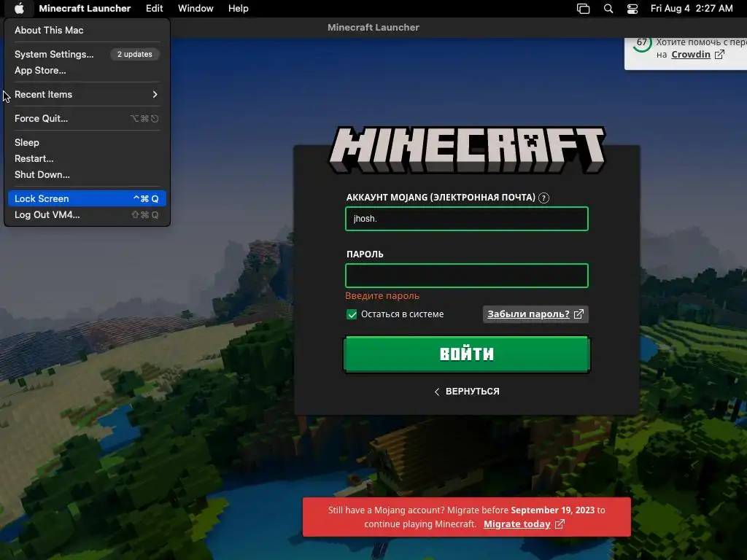Open the Help menu
Image resolution: width=747 pixels, height=560 pixels.
[239, 9]
